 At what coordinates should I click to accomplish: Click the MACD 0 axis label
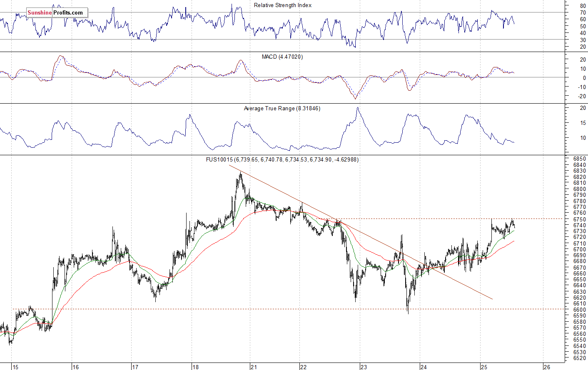pyautogui.click(x=585, y=78)
